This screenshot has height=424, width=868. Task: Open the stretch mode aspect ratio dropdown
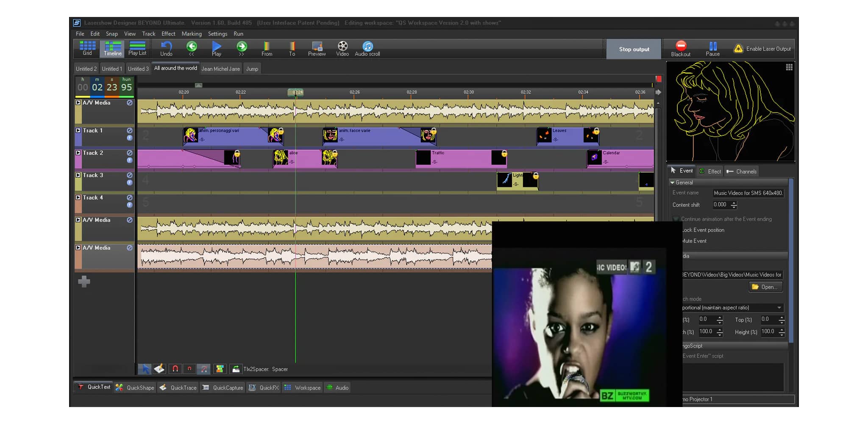(779, 308)
